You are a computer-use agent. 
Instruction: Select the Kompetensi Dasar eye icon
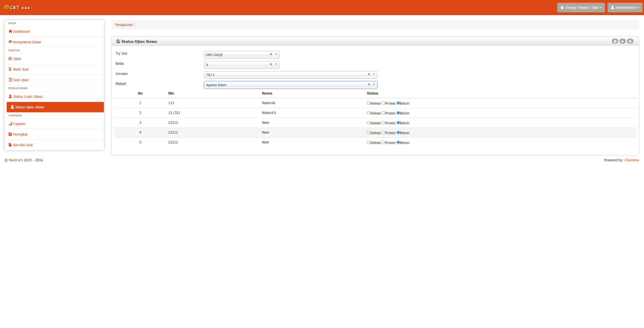(x=10, y=42)
